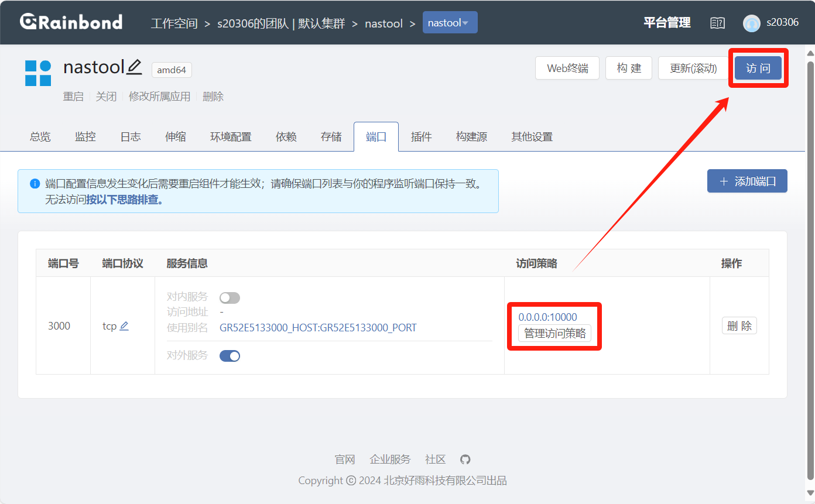Open the 管理访问策略 button

pyautogui.click(x=554, y=333)
